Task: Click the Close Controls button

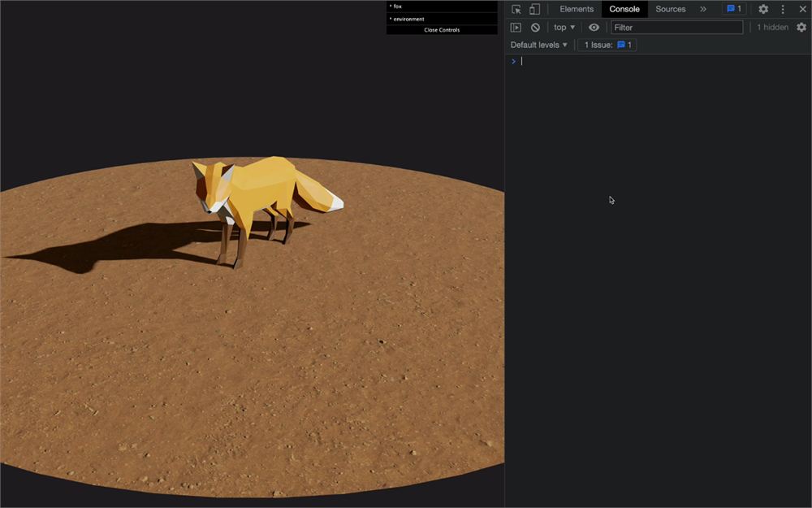Action: click(x=442, y=30)
